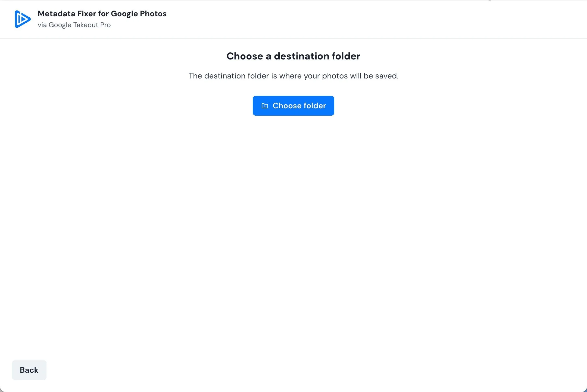Screen dimensions: 587x392
Task: Click the Metadata Fixer for Google Photos title
Action: [102, 14]
